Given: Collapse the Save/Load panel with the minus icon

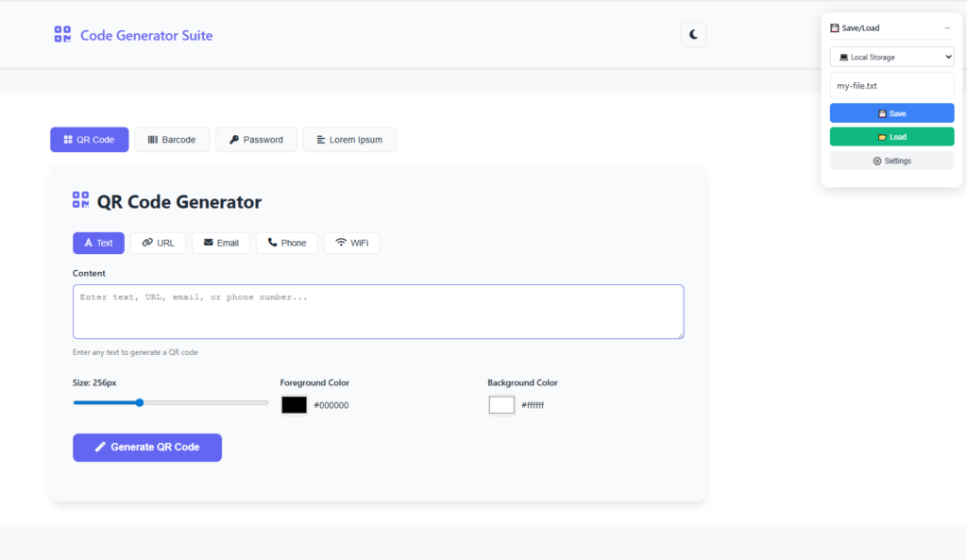Looking at the screenshot, I should [x=947, y=28].
